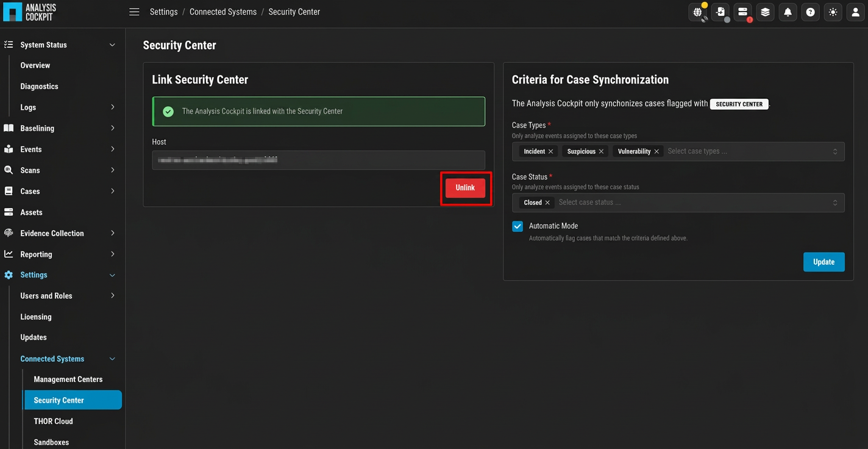
Task: Open the help question mark icon
Action: coord(810,12)
